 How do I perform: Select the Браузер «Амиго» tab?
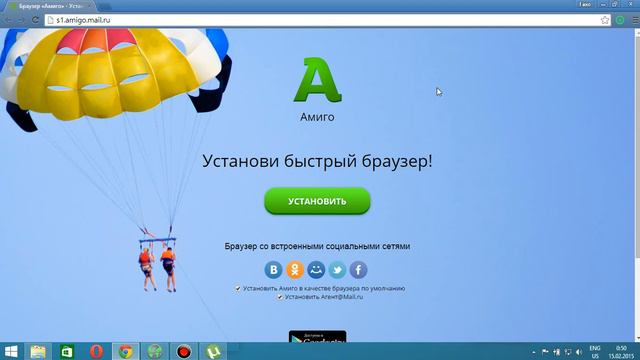tap(50, 6)
